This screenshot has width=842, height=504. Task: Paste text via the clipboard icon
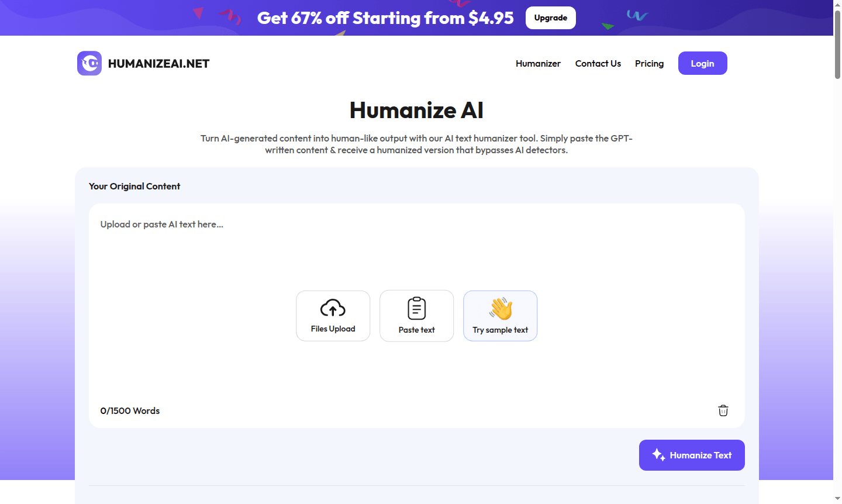[416, 309]
